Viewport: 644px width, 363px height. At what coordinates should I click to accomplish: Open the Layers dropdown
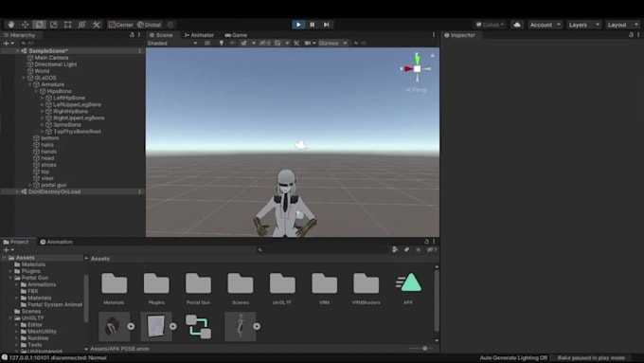(x=583, y=25)
